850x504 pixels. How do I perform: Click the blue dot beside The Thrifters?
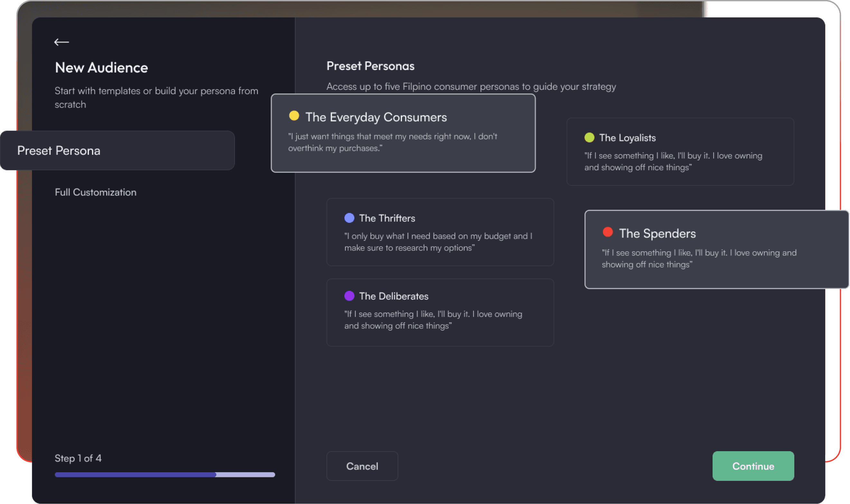pos(349,218)
